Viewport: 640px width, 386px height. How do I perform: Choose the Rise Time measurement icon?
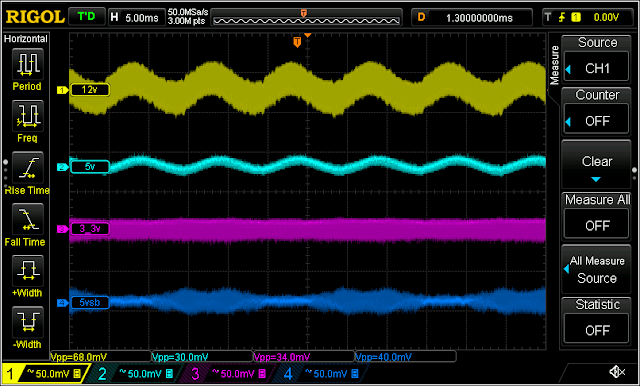(x=27, y=168)
